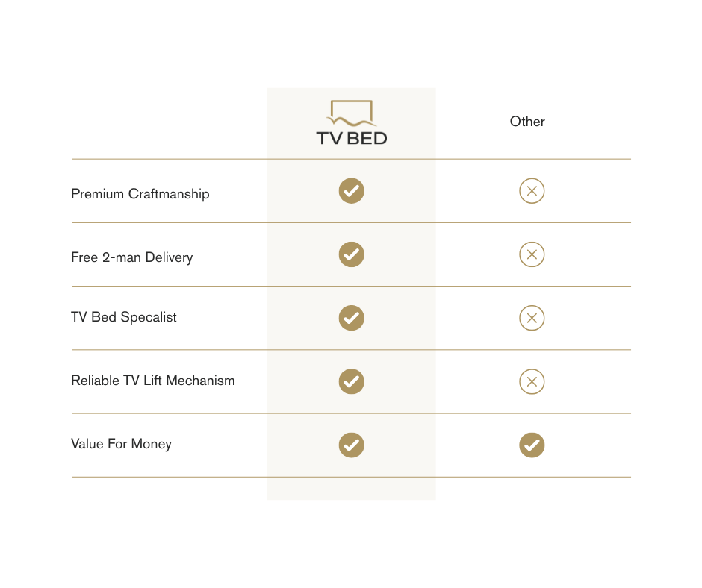Click Other's X icon for Reliable TV Lift Mechanism
This screenshot has width=702, height=588.
[532, 382]
